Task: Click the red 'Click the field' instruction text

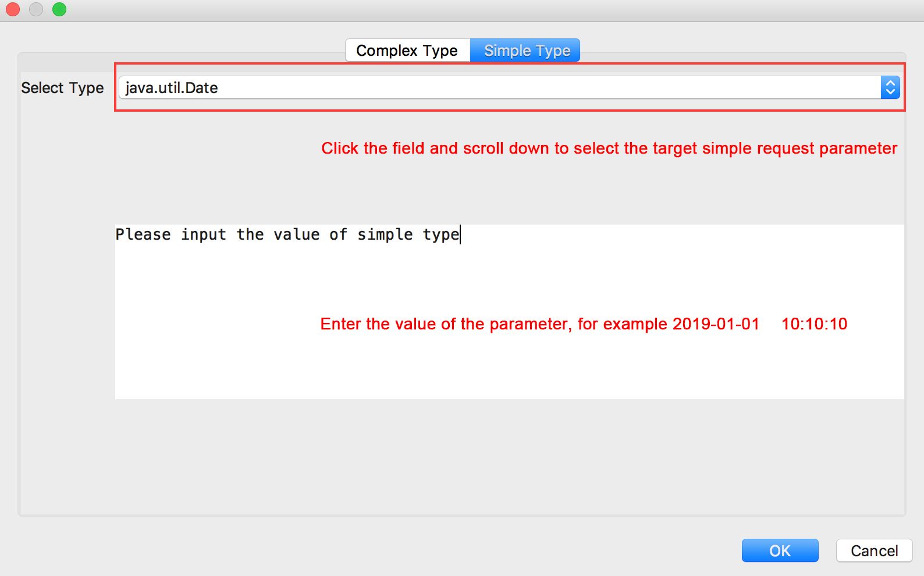Action: (609, 148)
